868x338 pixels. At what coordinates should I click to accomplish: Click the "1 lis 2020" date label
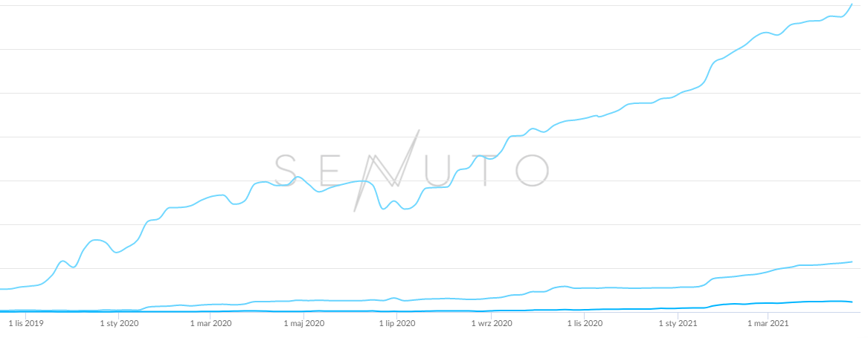[x=585, y=323]
